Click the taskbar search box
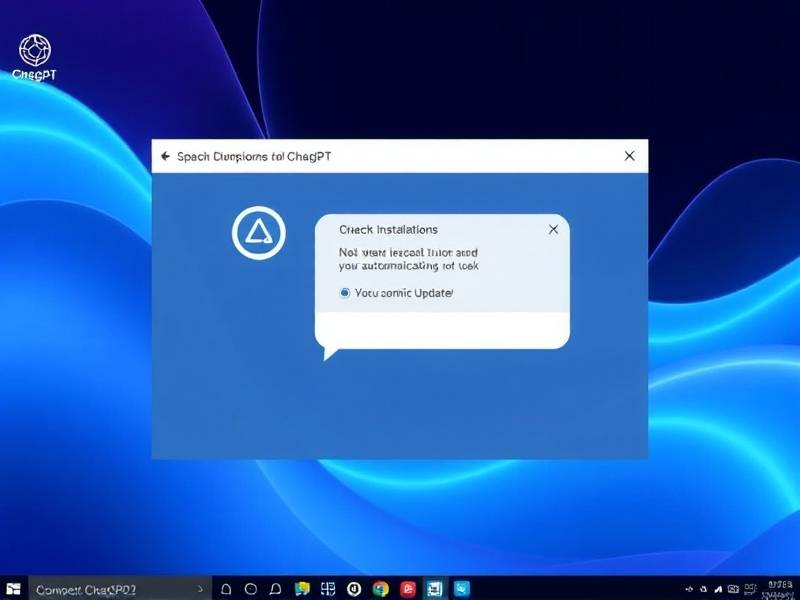This screenshot has height=600, width=800. (110, 589)
